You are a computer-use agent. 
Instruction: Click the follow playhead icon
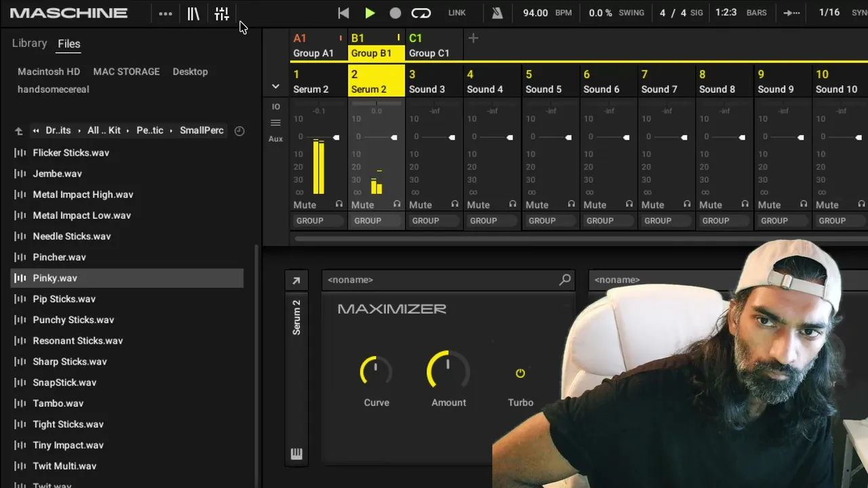coord(791,13)
